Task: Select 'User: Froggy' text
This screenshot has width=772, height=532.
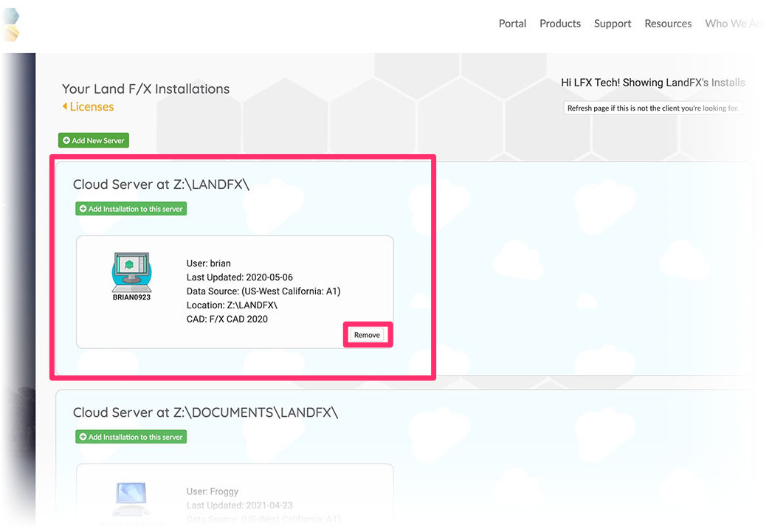Action: (x=213, y=491)
